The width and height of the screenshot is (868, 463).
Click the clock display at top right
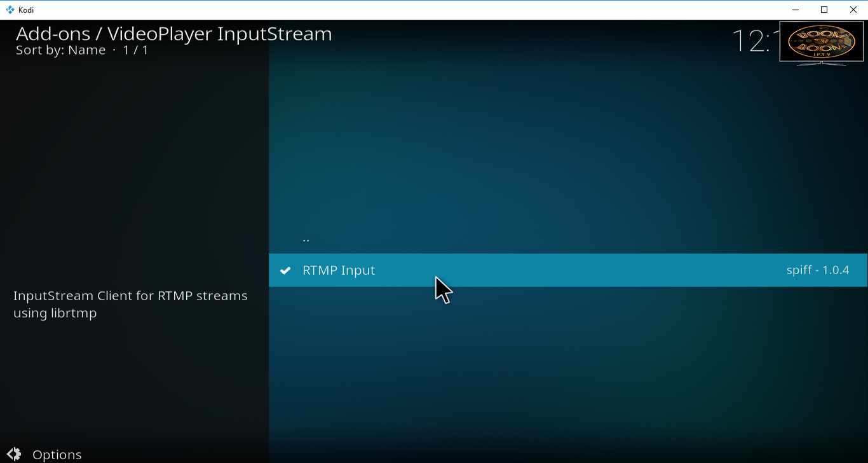(x=756, y=41)
